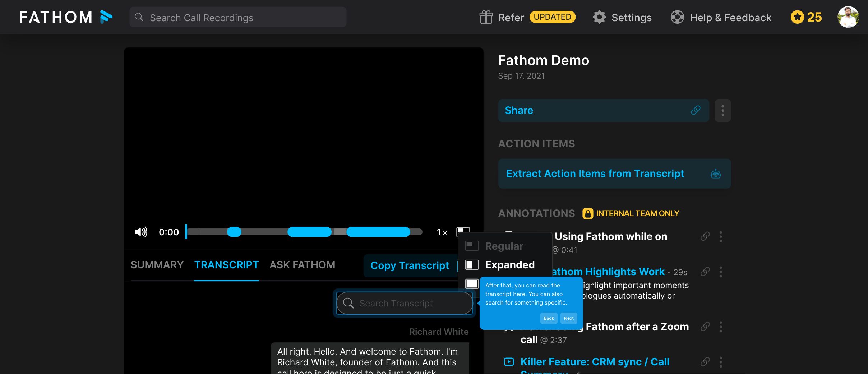
Task: Click the share link chain icon
Action: 696,110
